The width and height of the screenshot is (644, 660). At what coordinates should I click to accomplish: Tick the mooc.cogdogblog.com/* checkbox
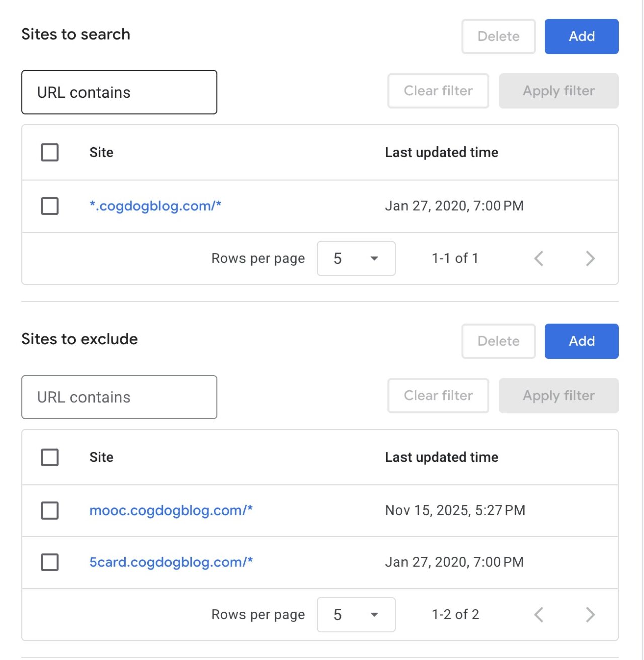(50, 510)
